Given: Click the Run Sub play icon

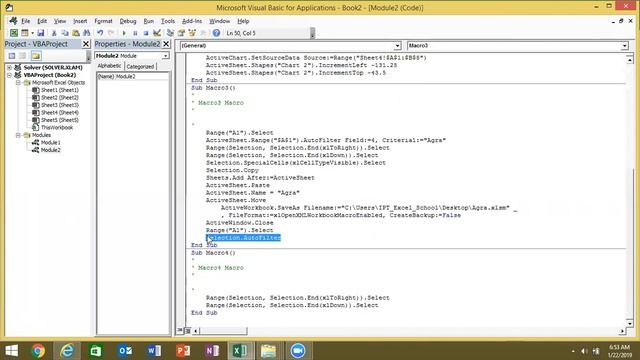Looking at the screenshot, I should pyautogui.click(x=124, y=33).
